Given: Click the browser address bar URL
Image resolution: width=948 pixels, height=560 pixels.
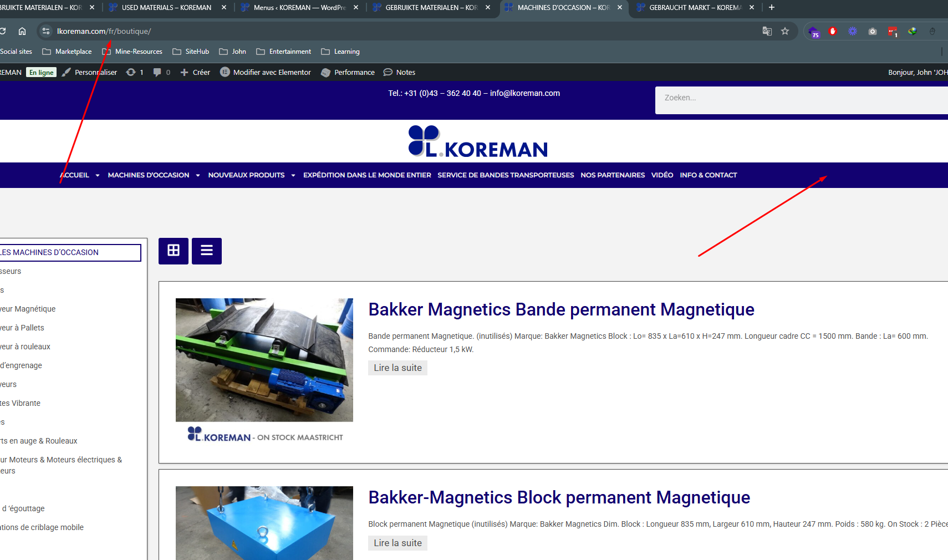Looking at the screenshot, I should tap(104, 31).
